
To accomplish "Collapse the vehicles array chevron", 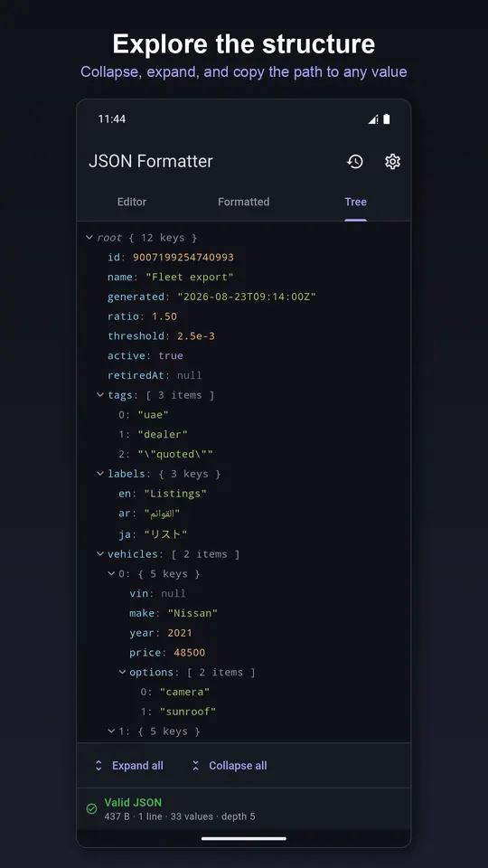I will click(x=100, y=553).
